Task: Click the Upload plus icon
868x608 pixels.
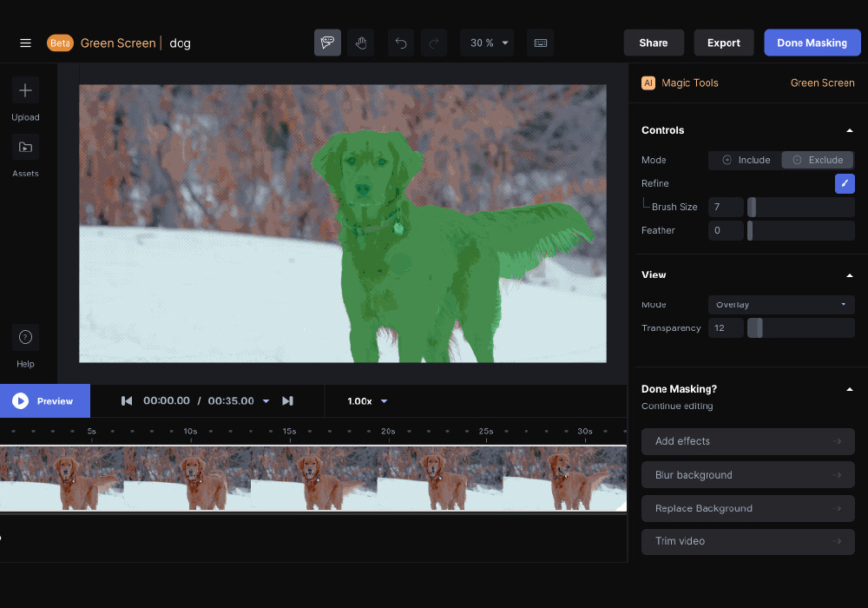Action: click(x=25, y=90)
